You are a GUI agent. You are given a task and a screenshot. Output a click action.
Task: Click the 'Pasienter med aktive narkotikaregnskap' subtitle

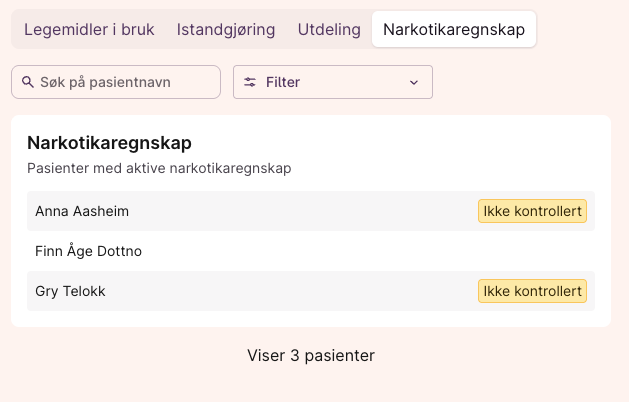coord(159,168)
